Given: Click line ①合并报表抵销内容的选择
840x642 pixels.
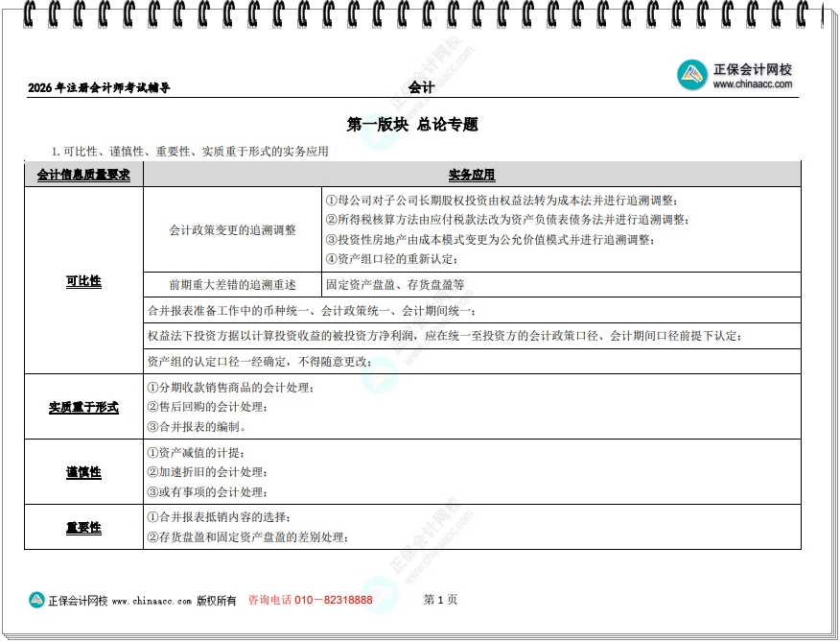Looking at the screenshot, I should (x=219, y=517).
